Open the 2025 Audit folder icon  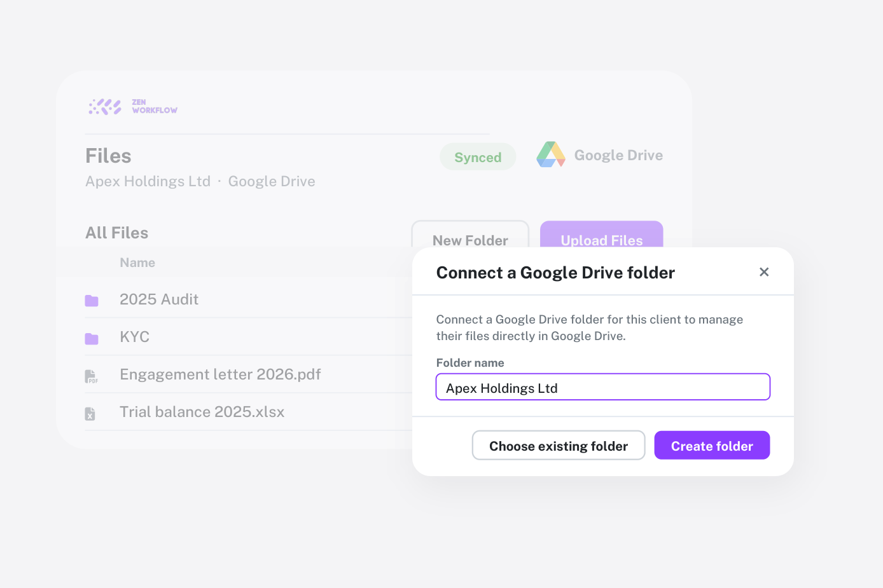[x=92, y=300]
